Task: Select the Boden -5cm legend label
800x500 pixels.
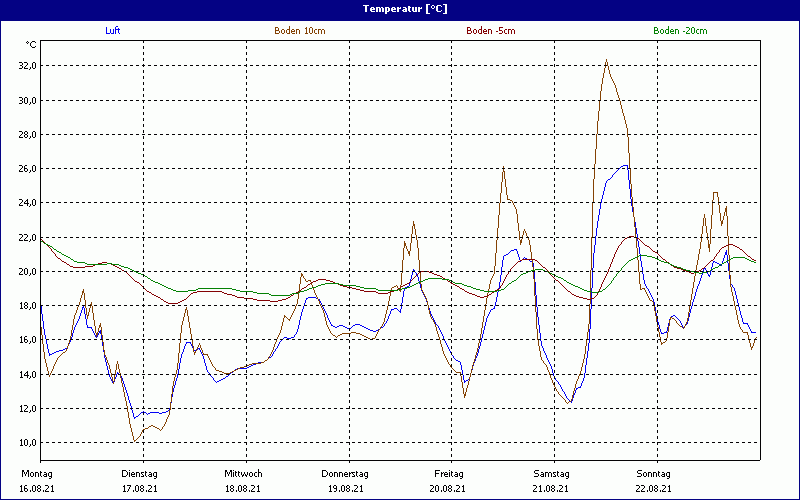Action: click(x=491, y=31)
